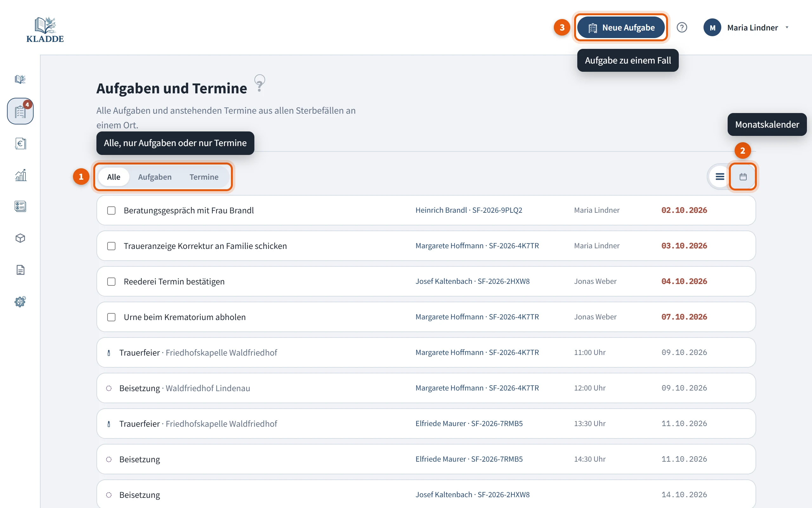The width and height of the screenshot is (812, 508).
Task: Open the statistics chart icon in sidebar
Action: pos(20,175)
